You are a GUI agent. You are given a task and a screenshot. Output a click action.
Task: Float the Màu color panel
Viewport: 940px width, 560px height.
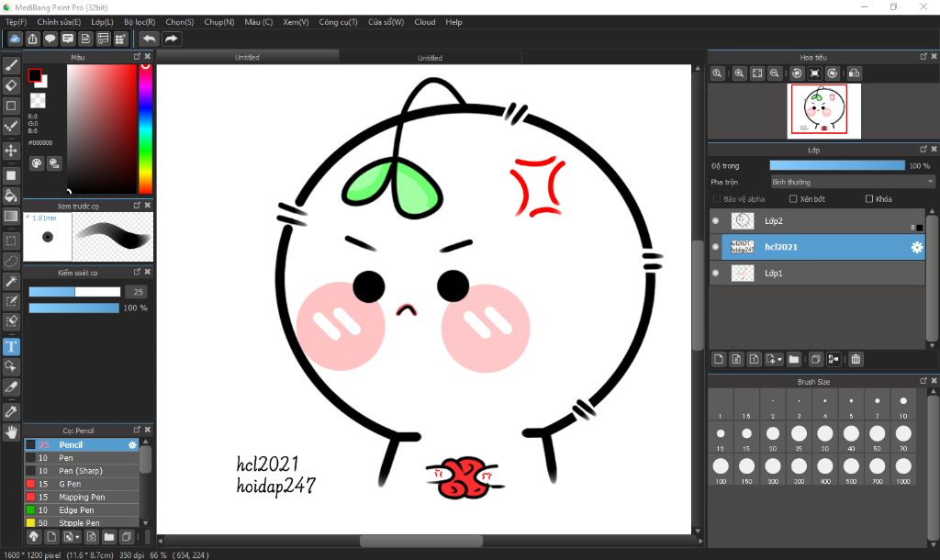(x=137, y=56)
